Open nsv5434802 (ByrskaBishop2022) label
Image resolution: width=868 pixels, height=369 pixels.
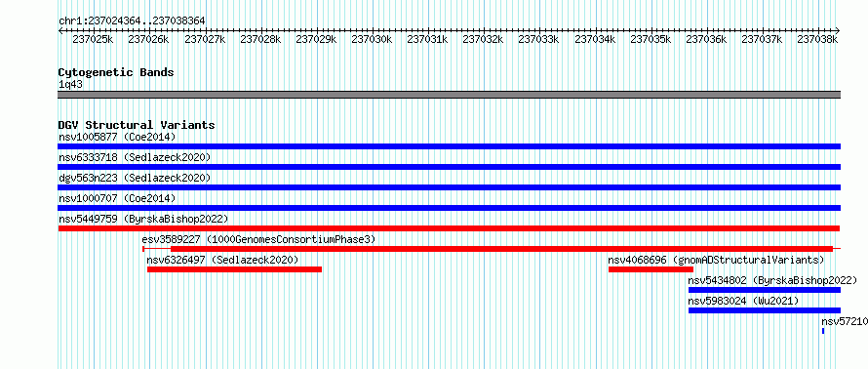pyautogui.click(x=772, y=280)
